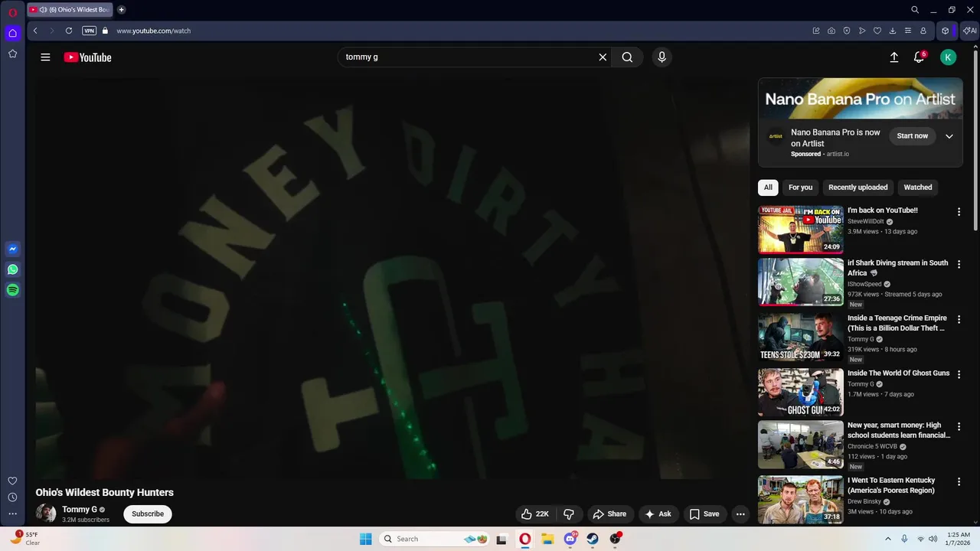Take snapshot with camera icon
This screenshot has width=980, height=551.
(831, 31)
